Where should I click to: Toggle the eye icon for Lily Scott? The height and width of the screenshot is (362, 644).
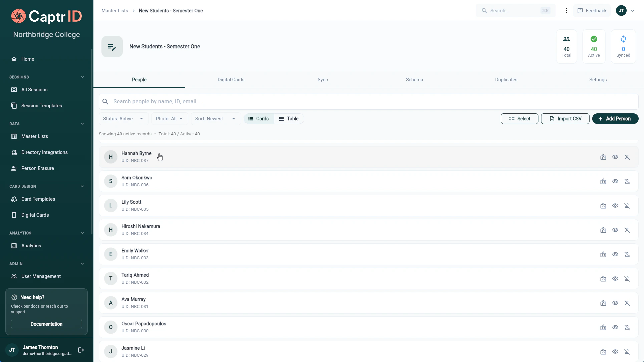click(x=615, y=206)
